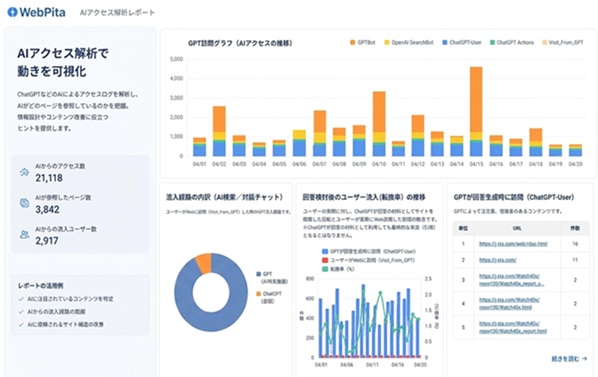Click the 21,118 access count value
Screen dimensions: 598x377
coord(49,178)
